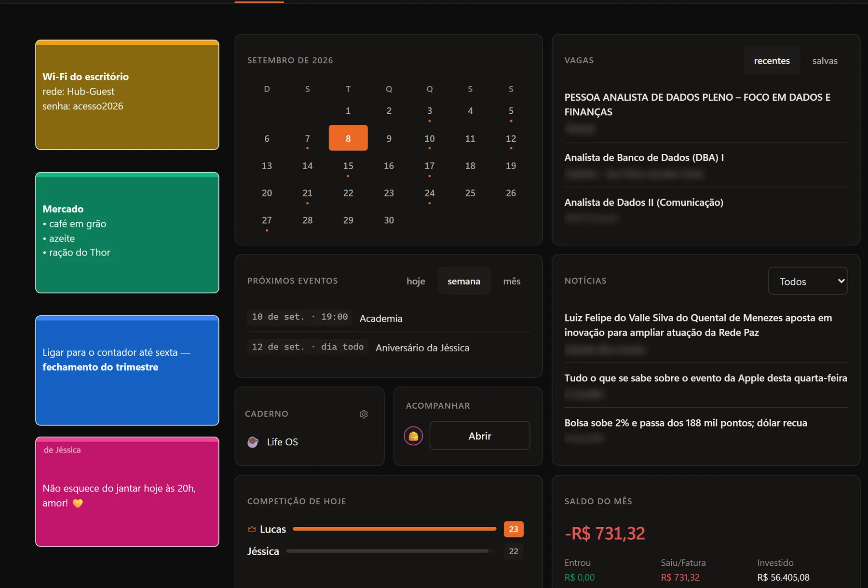Open the Wi-Fi do escritório sticky note

click(127, 95)
